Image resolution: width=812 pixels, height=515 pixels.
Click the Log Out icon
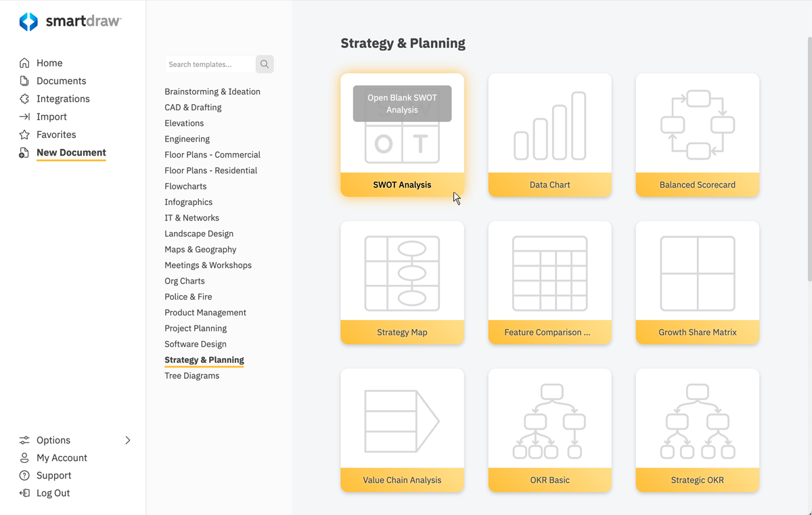coord(24,493)
